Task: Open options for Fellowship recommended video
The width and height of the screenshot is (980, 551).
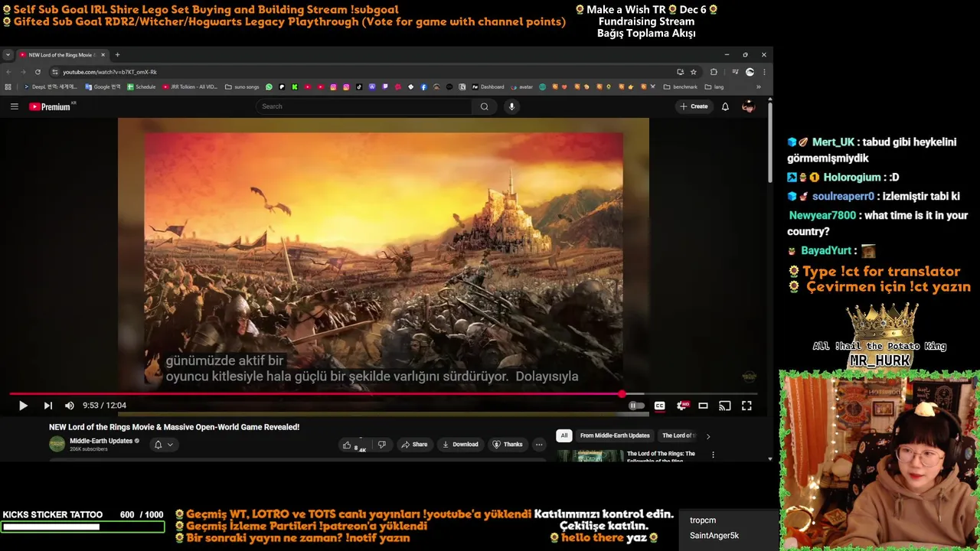Action: click(713, 455)
